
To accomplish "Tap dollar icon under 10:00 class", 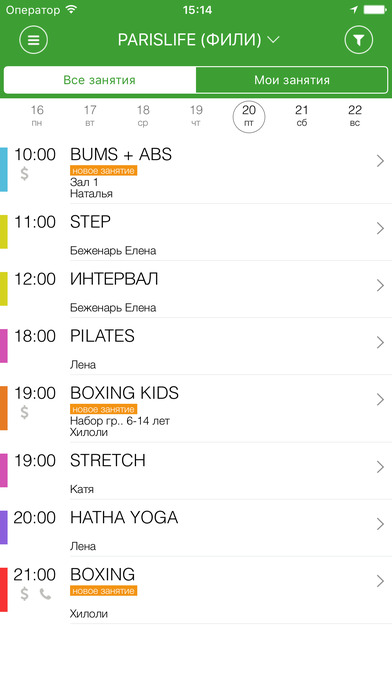I will (24, 174).
